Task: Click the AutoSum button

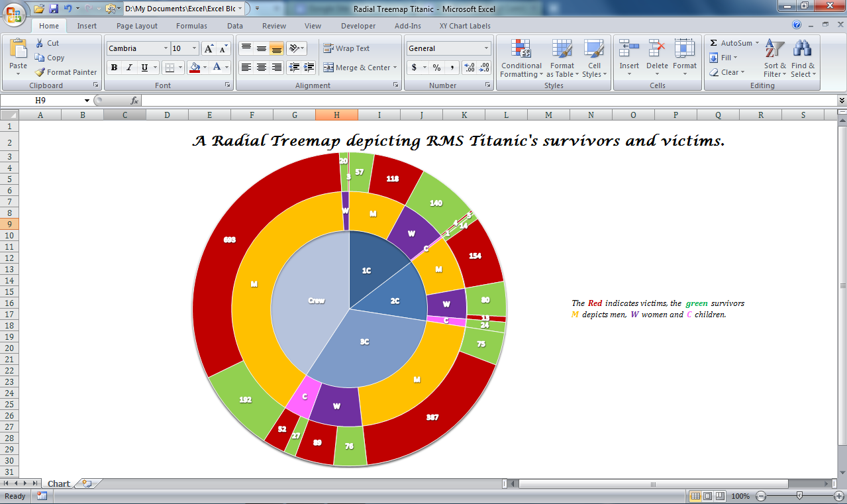Action: [732, 42]
